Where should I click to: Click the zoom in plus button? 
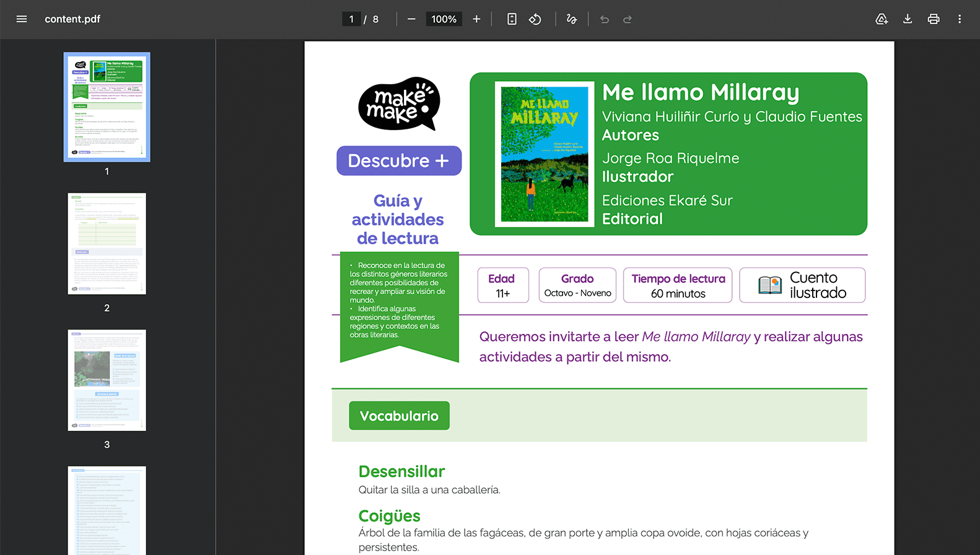tap(476, 19)
